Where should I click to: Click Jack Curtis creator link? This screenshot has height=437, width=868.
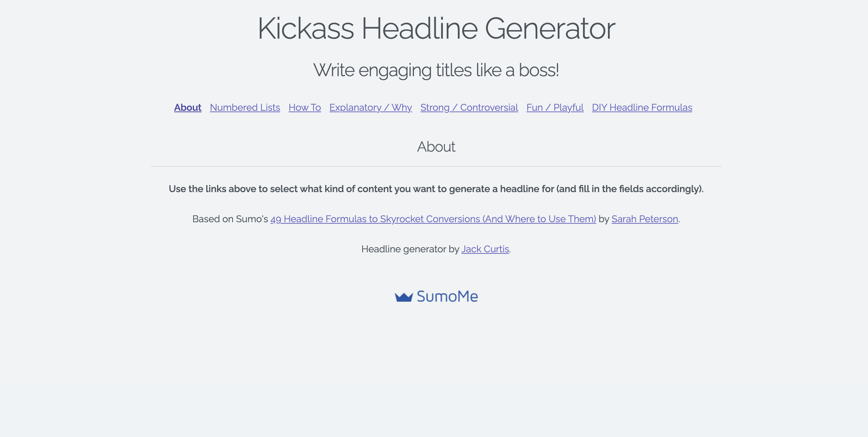tap(485, 249)
